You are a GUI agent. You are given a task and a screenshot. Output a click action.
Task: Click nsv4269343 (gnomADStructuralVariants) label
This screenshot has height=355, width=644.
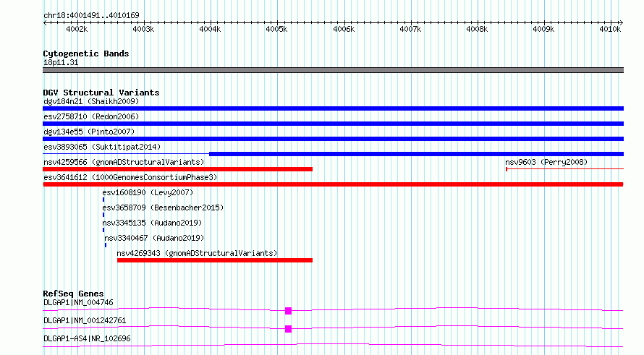click(x=197, y=253)
